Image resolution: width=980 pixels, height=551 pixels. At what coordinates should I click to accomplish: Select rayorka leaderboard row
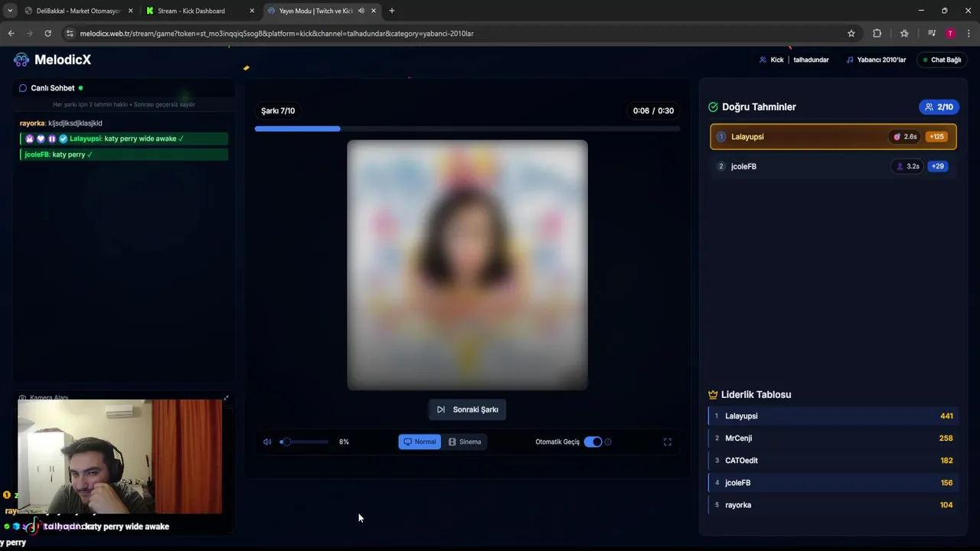[x=833, y=505]
